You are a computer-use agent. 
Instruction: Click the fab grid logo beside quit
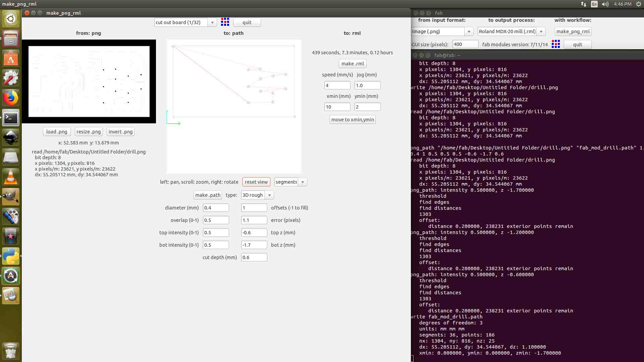pos(225,22)
